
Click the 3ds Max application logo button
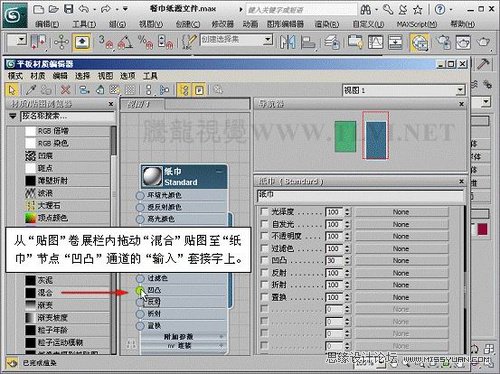(15, 15)
